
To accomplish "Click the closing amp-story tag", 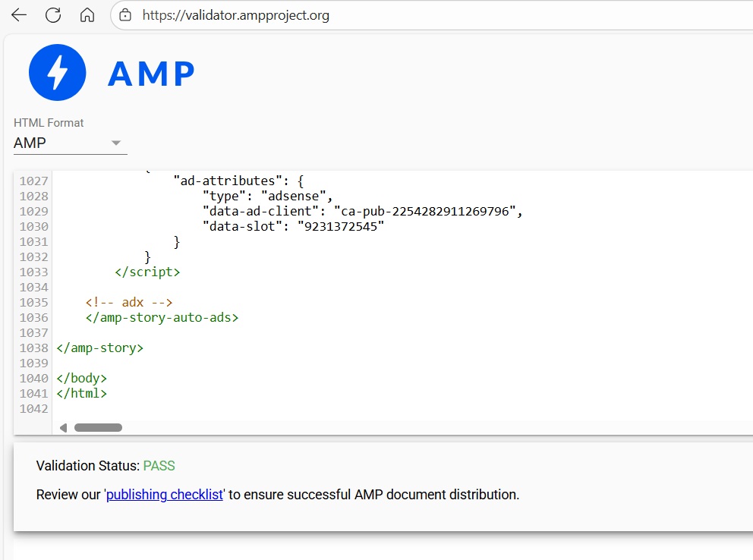I will click(x=100, y=348).
